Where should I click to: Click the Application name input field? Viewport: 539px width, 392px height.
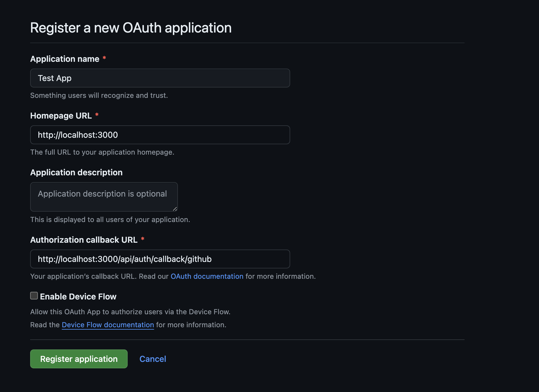(160, 78)
